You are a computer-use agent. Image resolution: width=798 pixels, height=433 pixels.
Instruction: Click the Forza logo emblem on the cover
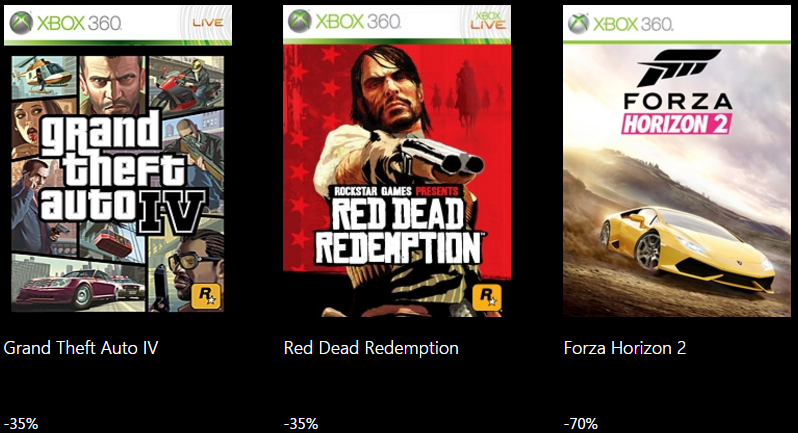(678, 68)
